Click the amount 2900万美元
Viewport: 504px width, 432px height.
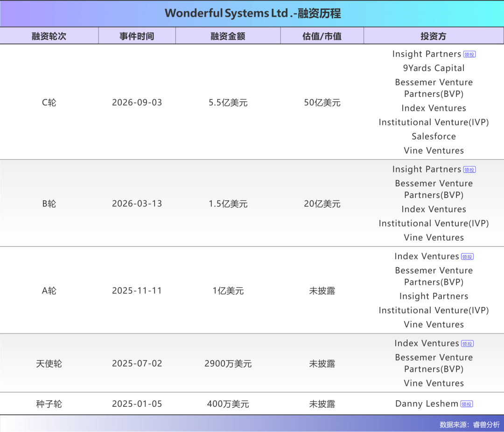pyautogui.click(x=228, y=363)
